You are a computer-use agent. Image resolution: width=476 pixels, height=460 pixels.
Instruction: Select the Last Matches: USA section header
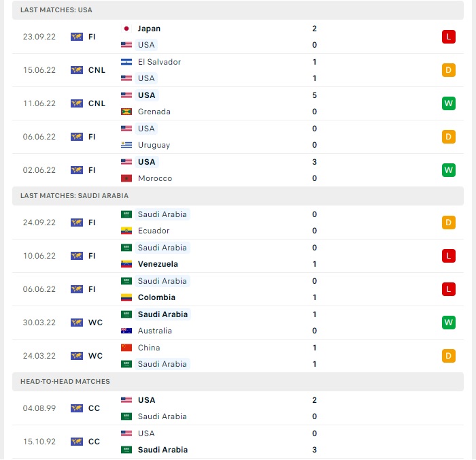[x=238, y=10]
